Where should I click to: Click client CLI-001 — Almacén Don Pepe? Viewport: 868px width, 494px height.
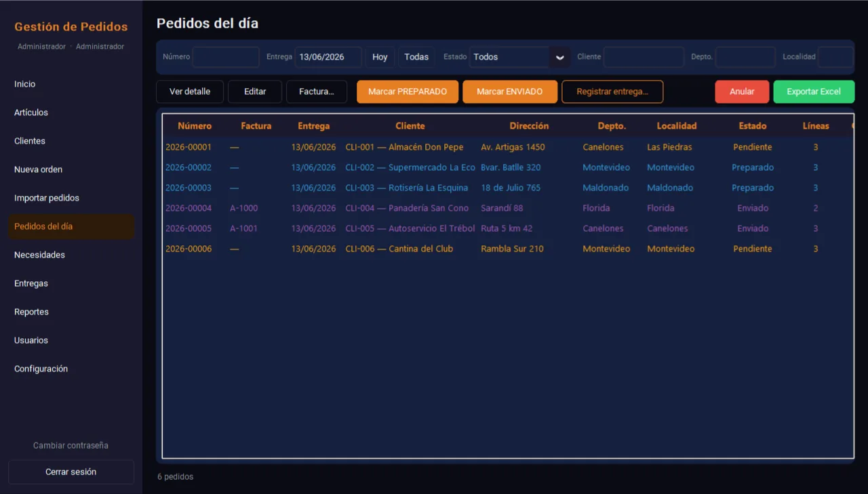[404, 147]
